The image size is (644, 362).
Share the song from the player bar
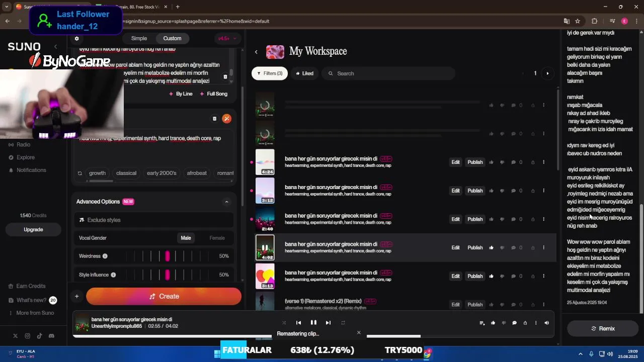coord(525,323)
